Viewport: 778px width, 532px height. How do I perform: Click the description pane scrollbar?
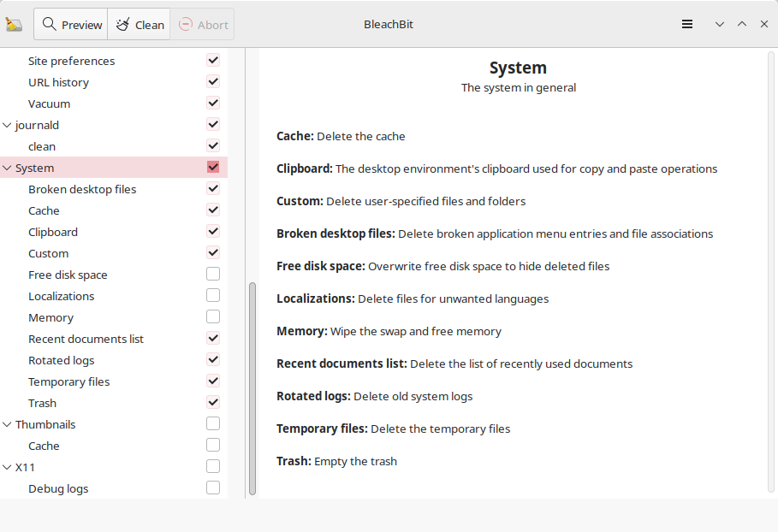[x=771, y=272]
